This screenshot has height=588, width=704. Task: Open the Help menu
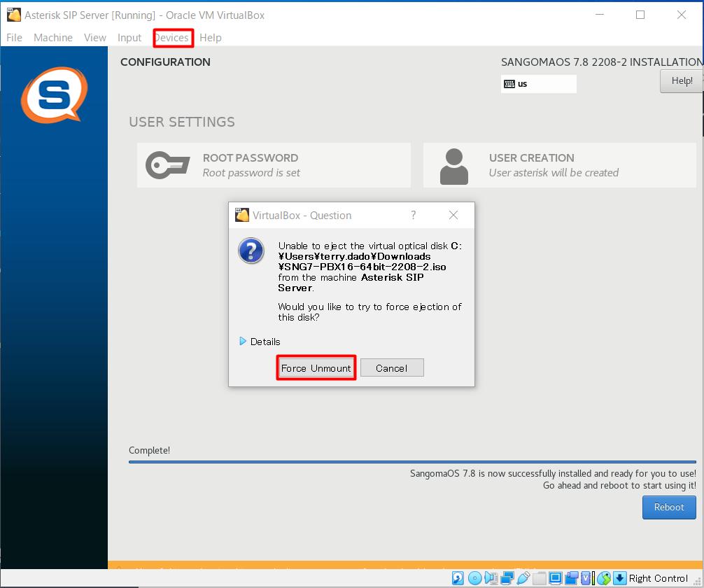(211, 38)
